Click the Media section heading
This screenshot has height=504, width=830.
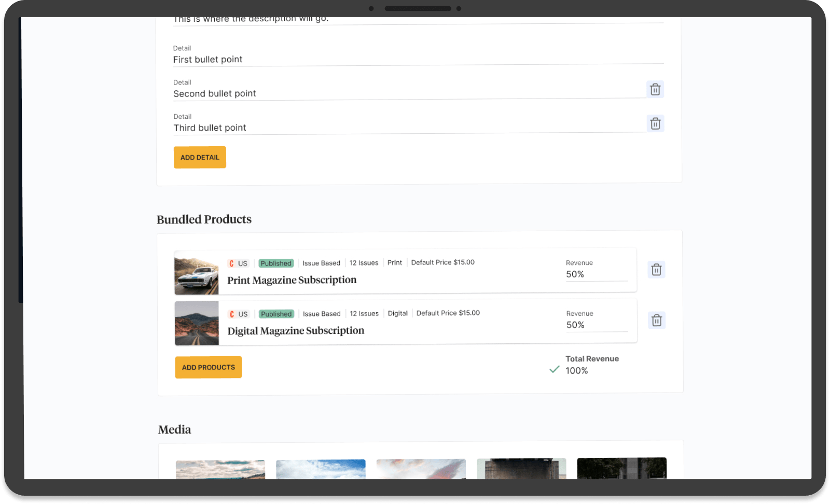click(x=175, y=430)
